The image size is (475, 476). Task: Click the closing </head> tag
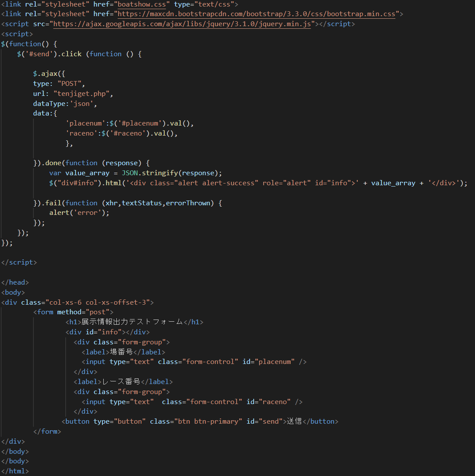(x=15, y=282)
